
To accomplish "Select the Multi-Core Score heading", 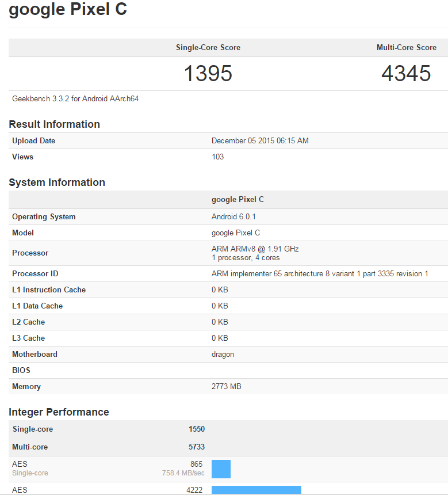I will [x=407, y=47].
